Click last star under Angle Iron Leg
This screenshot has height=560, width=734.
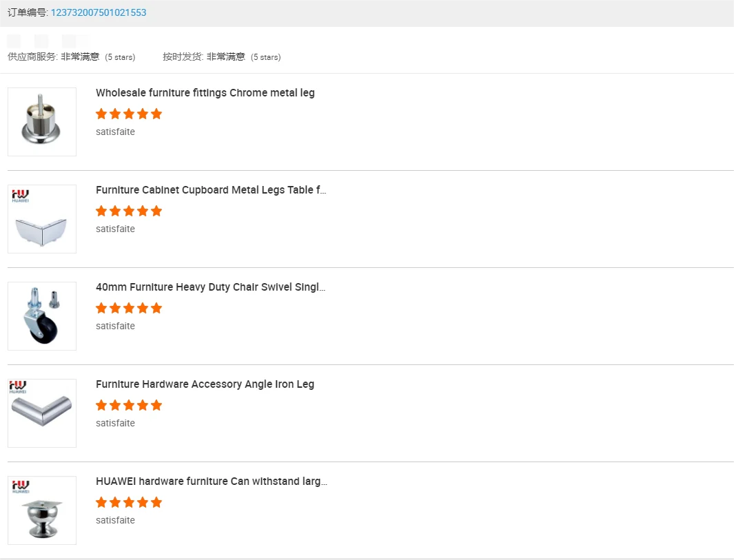(x=156, y=405)
